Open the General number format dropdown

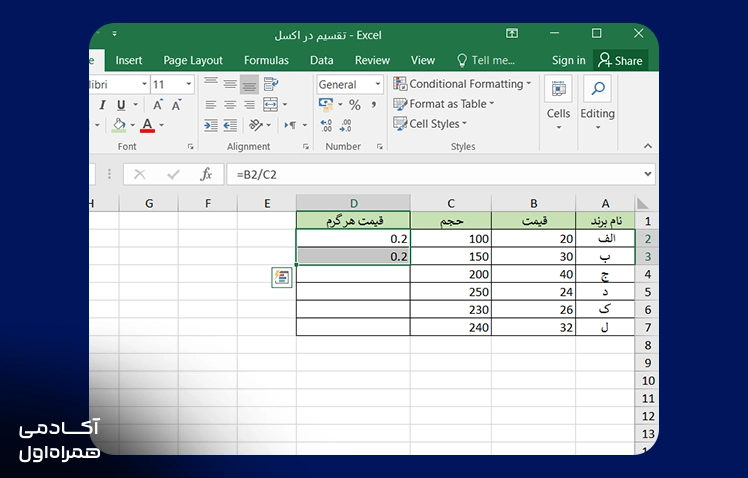[378, 84]
